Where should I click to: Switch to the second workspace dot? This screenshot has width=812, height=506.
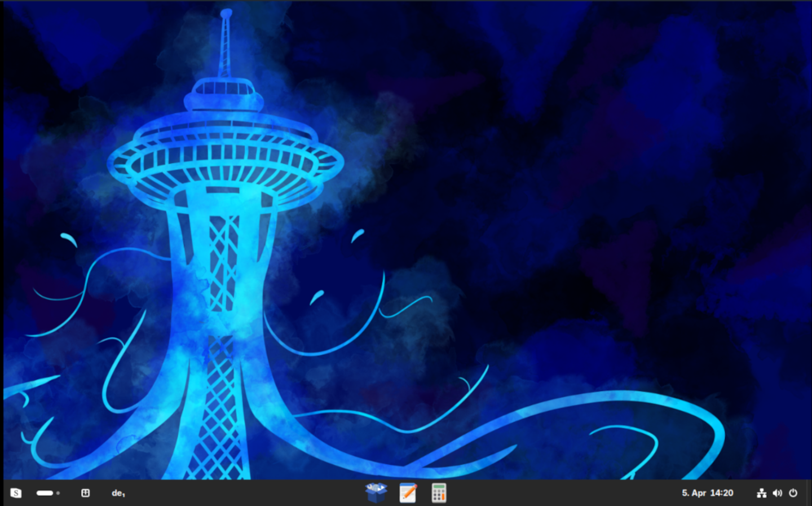pos(58,493)
